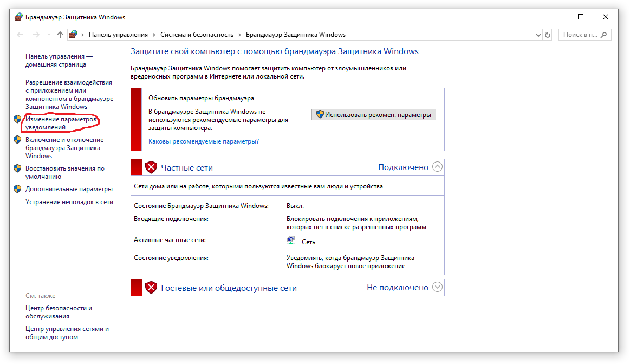The height and width of the screenshot is (364, 630).
Task: Click the Forward navigation arrow
Action: tap(36, 35)
